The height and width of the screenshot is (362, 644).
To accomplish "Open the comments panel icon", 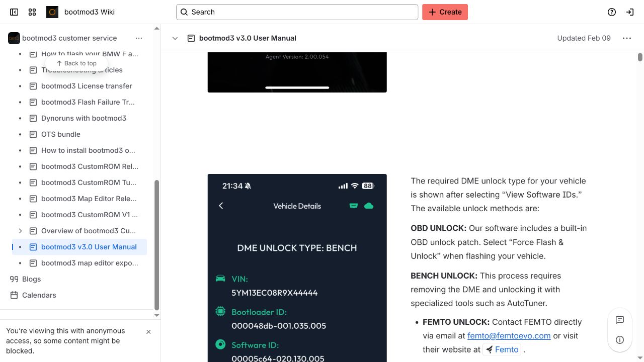I will [x=620, y=320].
